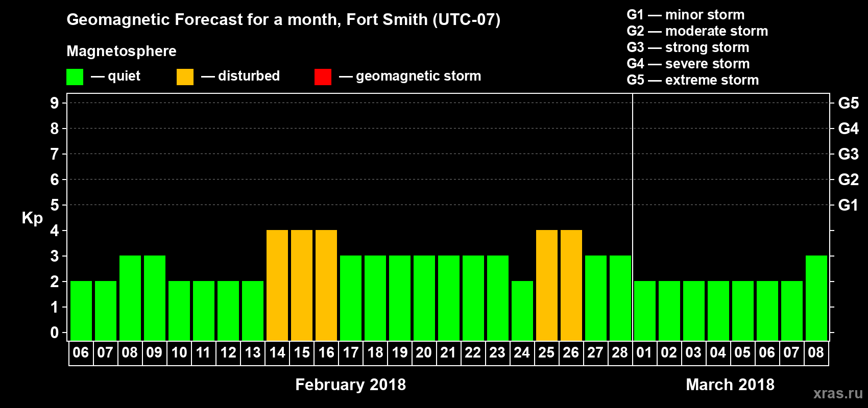This screenshot has width=868, height=408.
Task: Click the date cell 21 under February
Action: point(449,353)
